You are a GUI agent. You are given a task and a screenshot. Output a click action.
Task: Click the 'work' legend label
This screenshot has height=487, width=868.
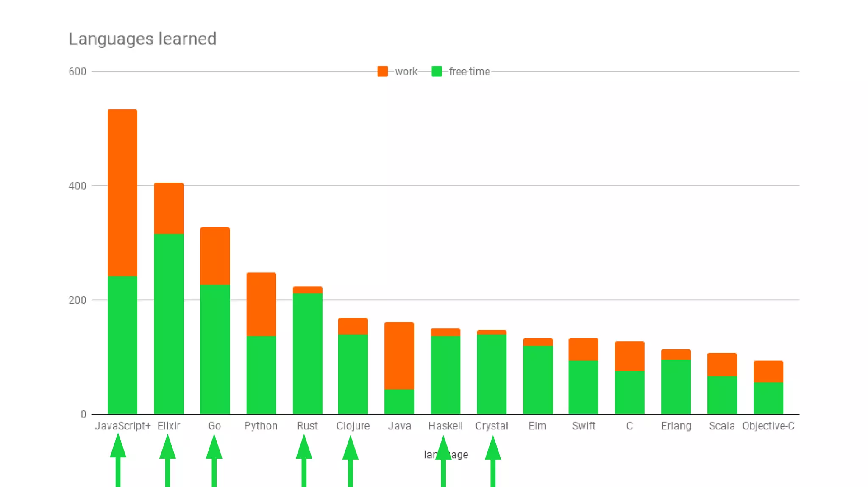coord(406,72)
